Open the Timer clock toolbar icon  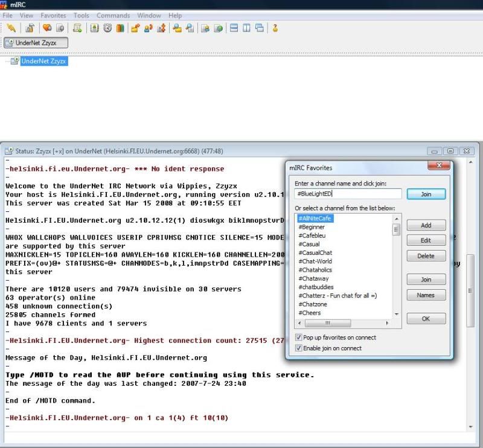[107, 28]
